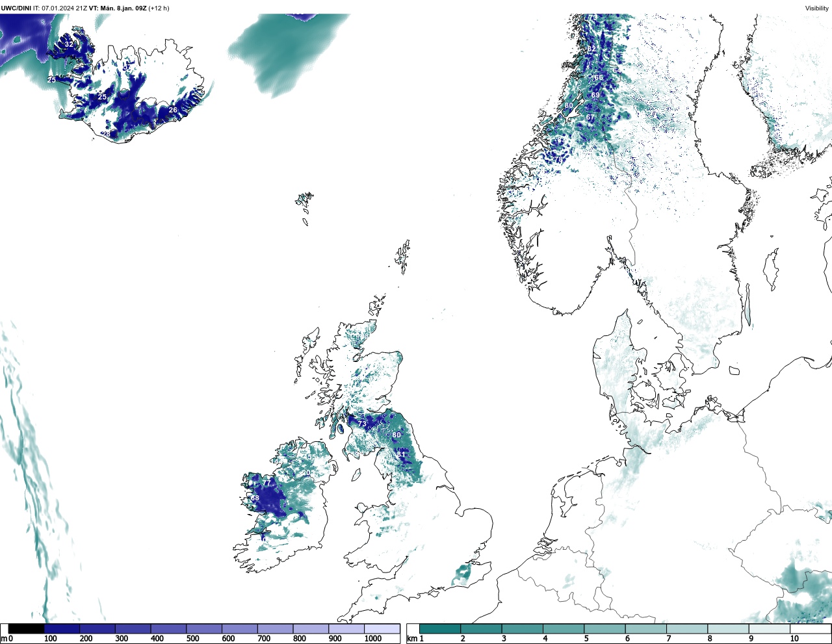Click the '64' value near Norway-Sweden border
Image resolution: width=832 pixels, height=644 pixels.
click(616, 70)
